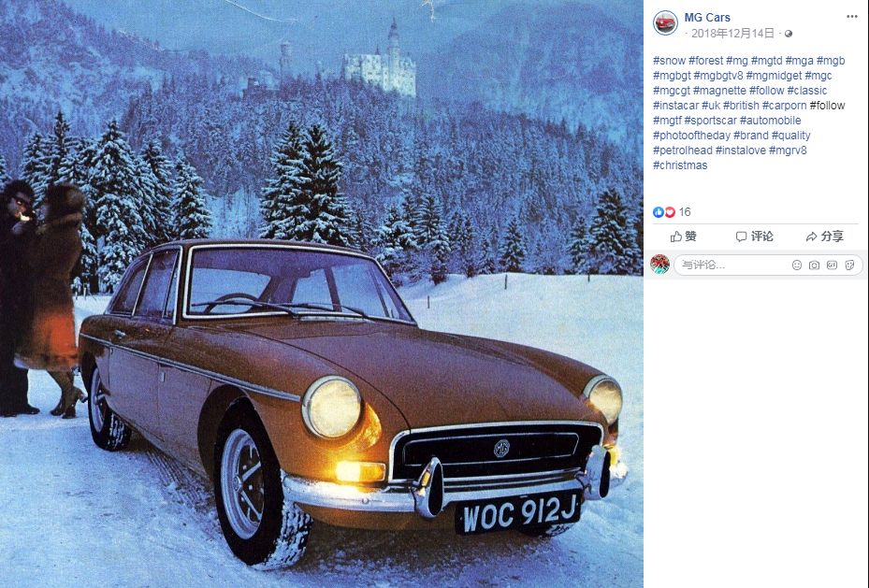869x588 pixels.
Task: Click the 评论 comment button
Action: coord(754,237)
